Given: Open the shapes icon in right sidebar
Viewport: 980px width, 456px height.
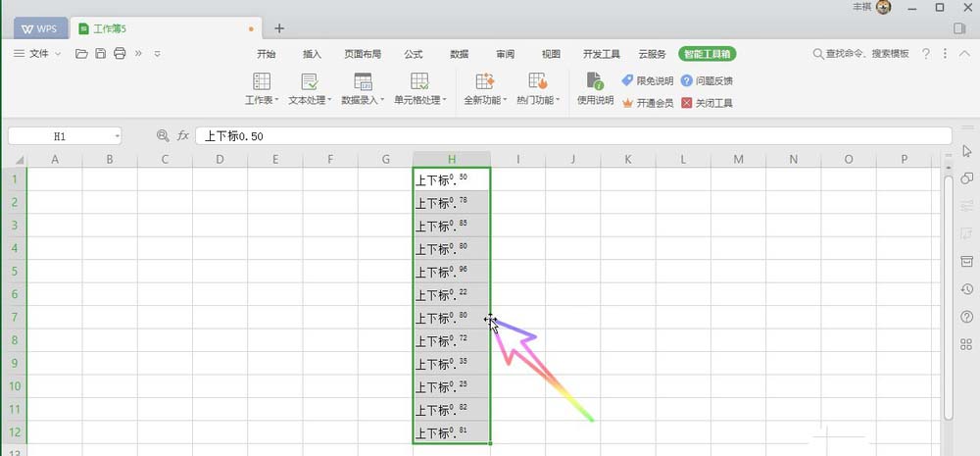Looking at the screenshot, I should (x=966, y=177).
